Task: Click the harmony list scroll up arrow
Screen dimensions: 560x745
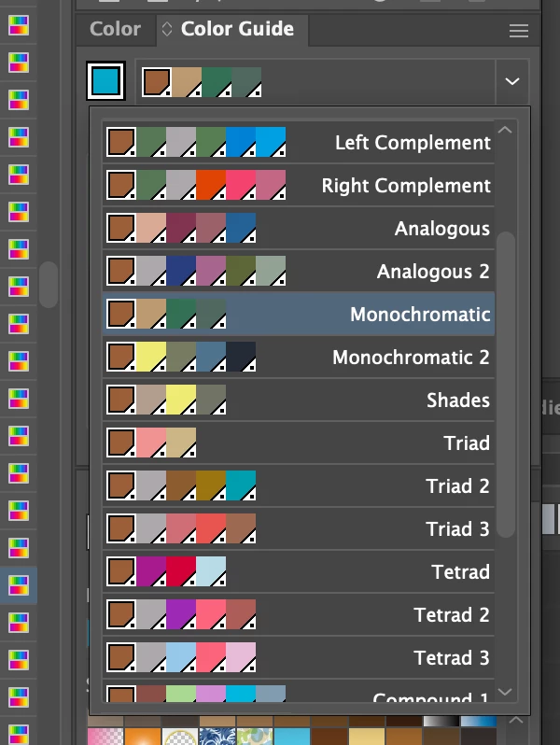Action: click(x=505, y=130)
